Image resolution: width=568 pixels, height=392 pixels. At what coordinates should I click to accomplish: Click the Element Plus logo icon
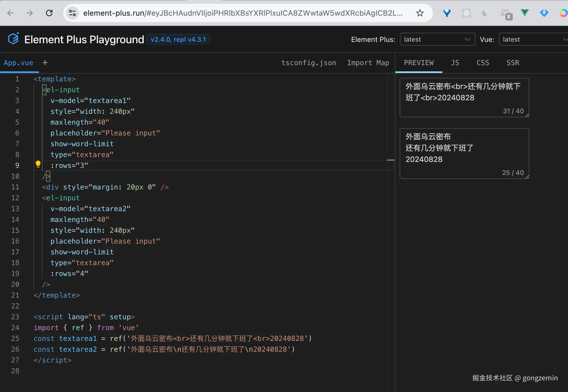tap(13, 39)
